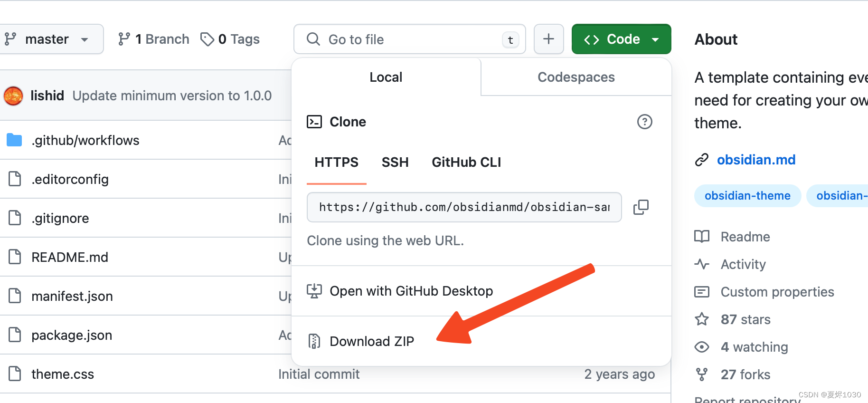Click the README.md file icon

15,257
